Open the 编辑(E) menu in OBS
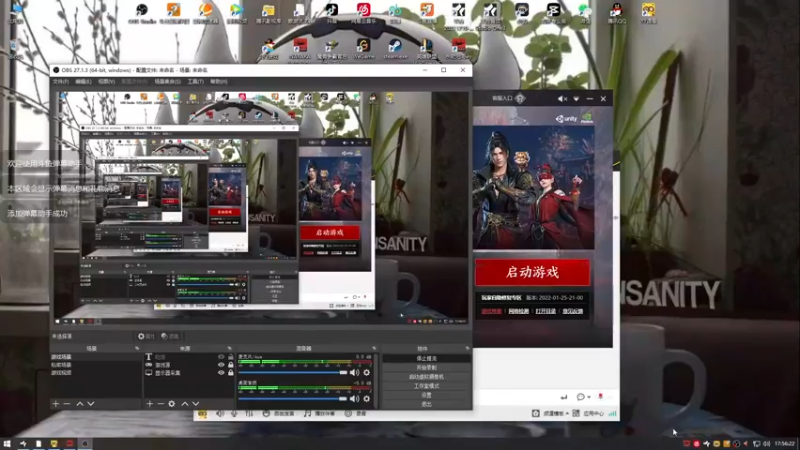The height and width of the screenshot is (450, 800). [83, 82]
